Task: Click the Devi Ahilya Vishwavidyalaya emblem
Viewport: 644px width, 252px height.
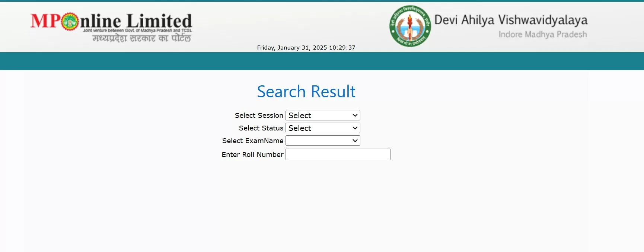Action: [x=410, y=26]
